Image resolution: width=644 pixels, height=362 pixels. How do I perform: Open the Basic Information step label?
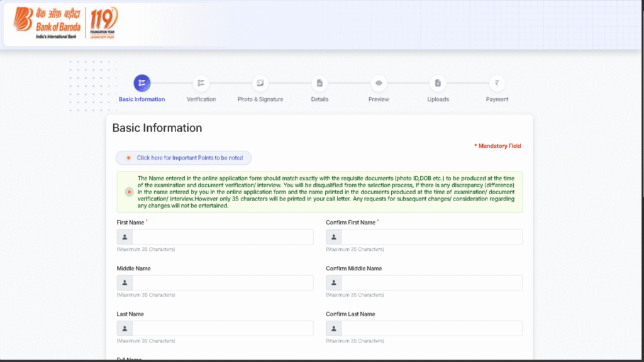click(x=142, y=99)
